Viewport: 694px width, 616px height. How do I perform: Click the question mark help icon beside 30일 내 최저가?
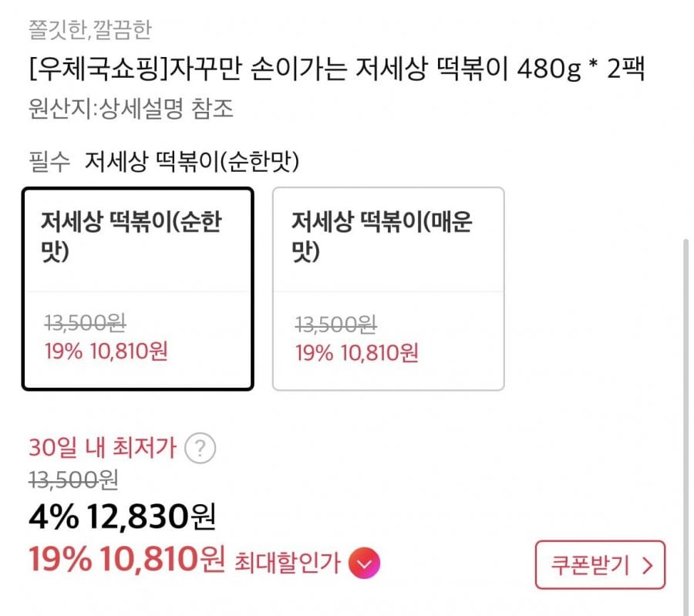point(202,447)
